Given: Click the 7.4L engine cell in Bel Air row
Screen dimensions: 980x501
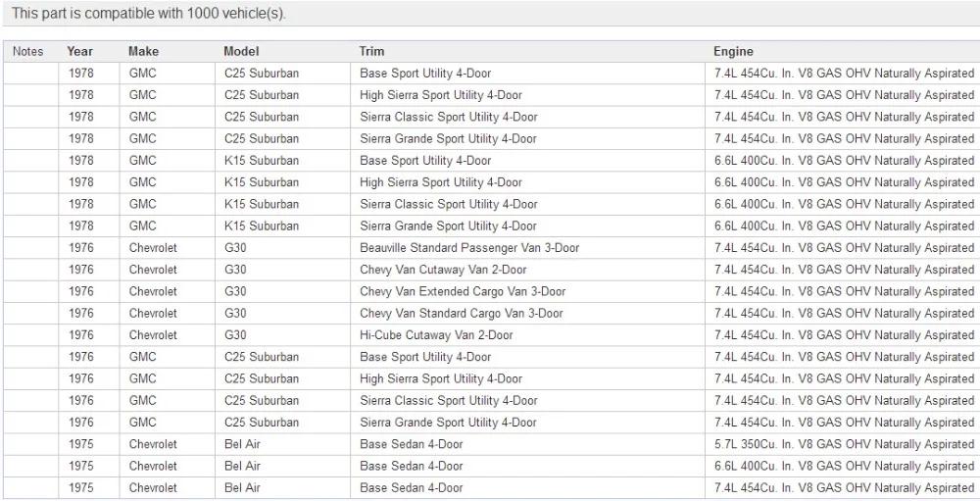Looking at the screenshot, I should [843, 488].
